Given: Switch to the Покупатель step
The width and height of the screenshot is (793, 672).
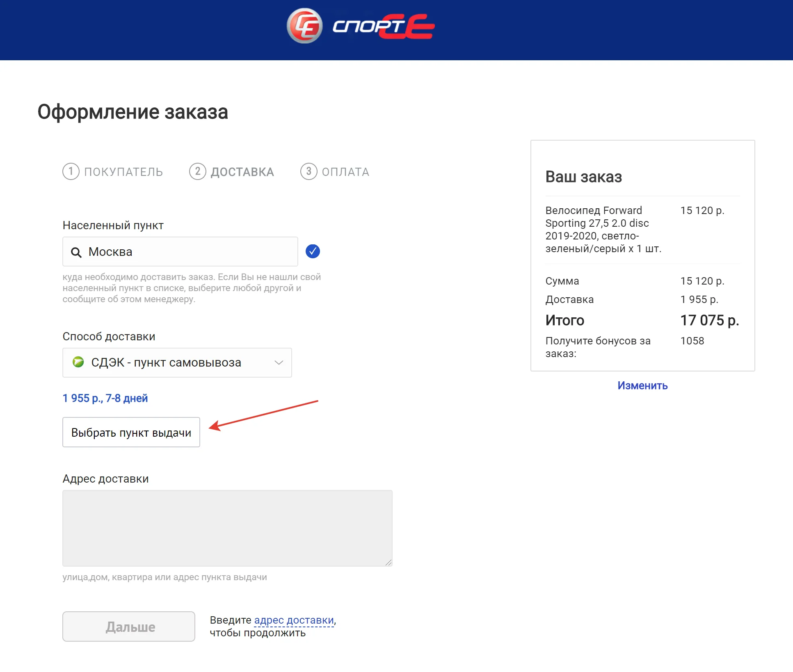Looking at the screenshot, I should [x=123, y=172].
